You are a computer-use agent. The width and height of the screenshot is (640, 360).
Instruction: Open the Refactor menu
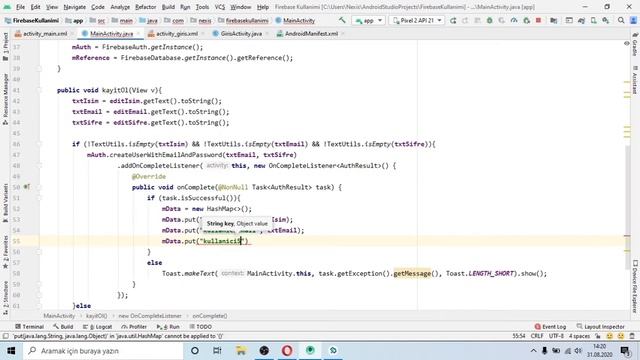[x=146, y=7]
